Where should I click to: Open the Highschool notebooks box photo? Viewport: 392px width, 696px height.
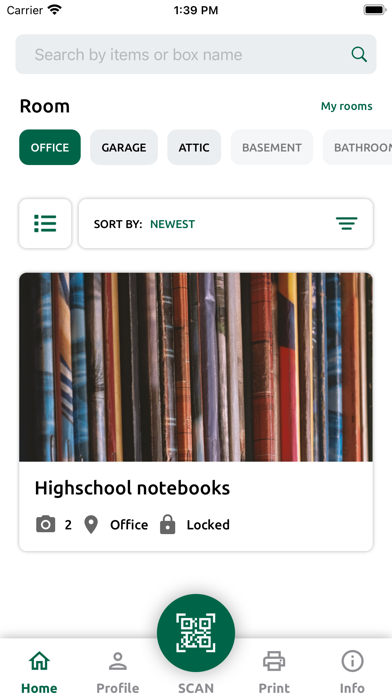(x=196, y=367)
